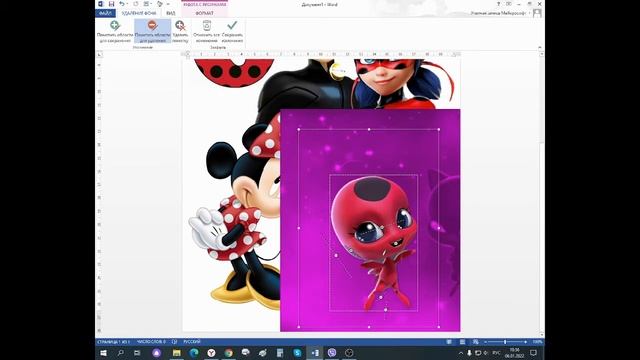Open dropdown next to Undo button
The height and width of the screenshot is (360, 640).
pyautogui.click(x=127, y=4)
